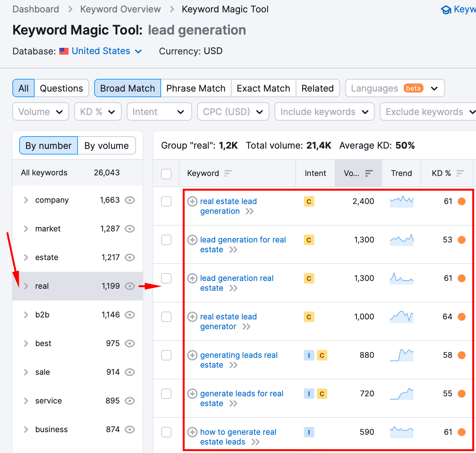Screen dimensions: 476x453
Task: Toggle visibility eye for 'real' group
Action: point(130,286)
